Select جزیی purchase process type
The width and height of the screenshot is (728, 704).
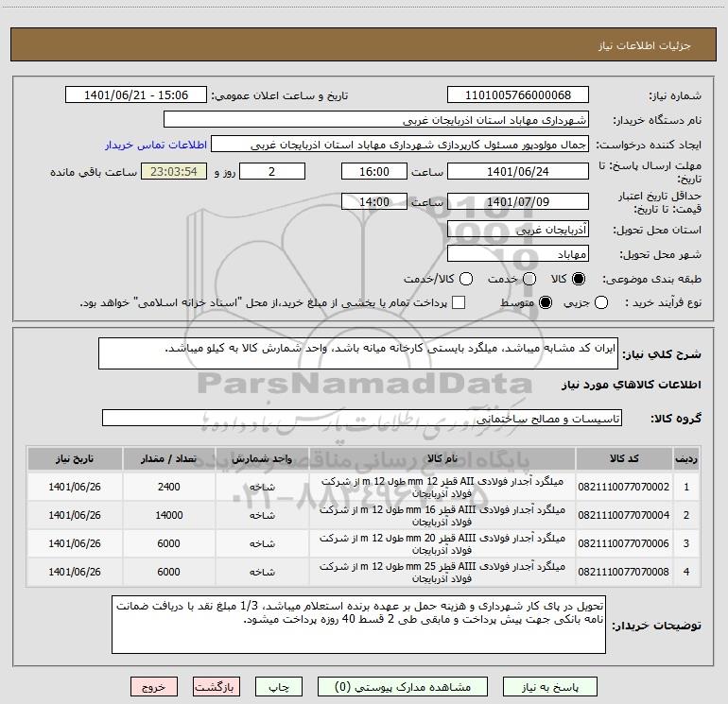(x=600, y=302)
